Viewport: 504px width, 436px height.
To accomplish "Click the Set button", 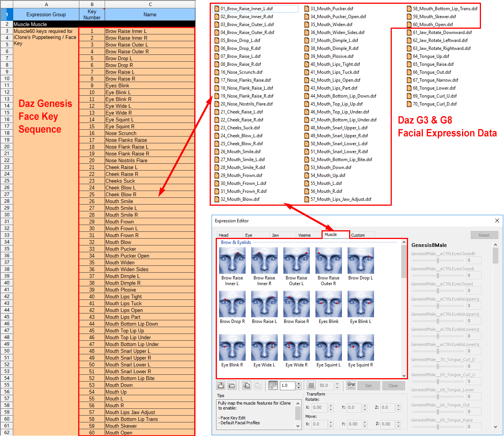I will coord(368,386).
